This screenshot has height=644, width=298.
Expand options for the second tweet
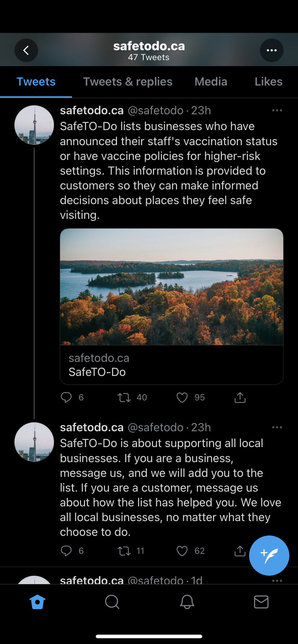277,427
